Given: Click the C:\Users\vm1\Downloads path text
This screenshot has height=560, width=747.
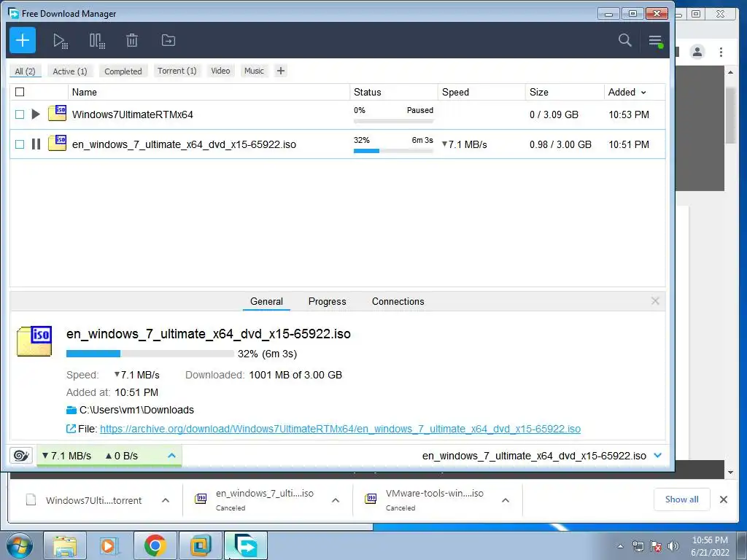Looking at the screenshot, I should (136, 410).
